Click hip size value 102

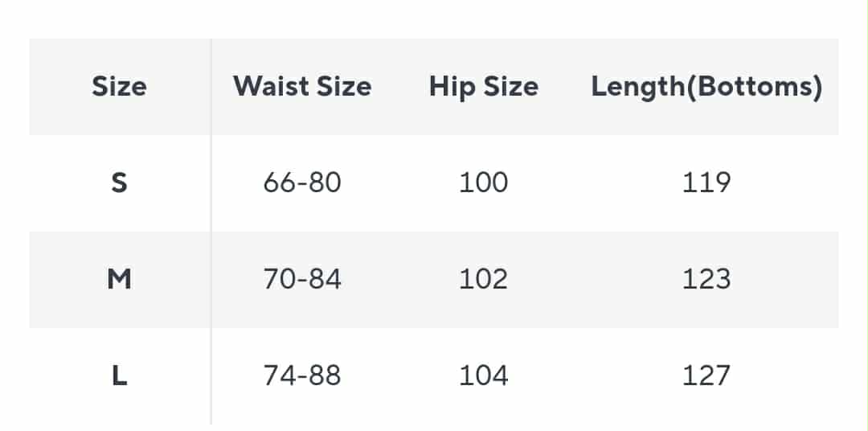[483, 279]
